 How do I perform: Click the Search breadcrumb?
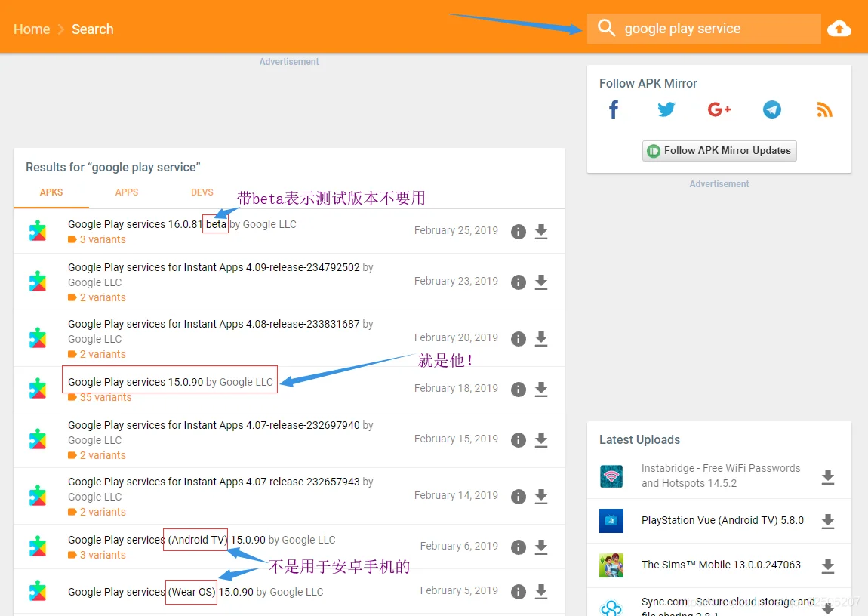(x=92, y=29)
